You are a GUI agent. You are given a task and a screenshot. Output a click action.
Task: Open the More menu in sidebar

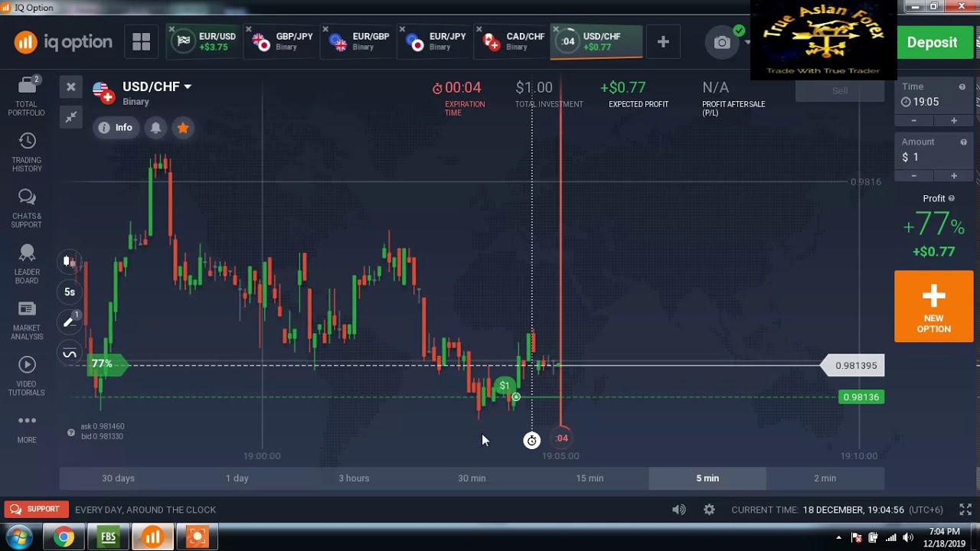(27, 429)
